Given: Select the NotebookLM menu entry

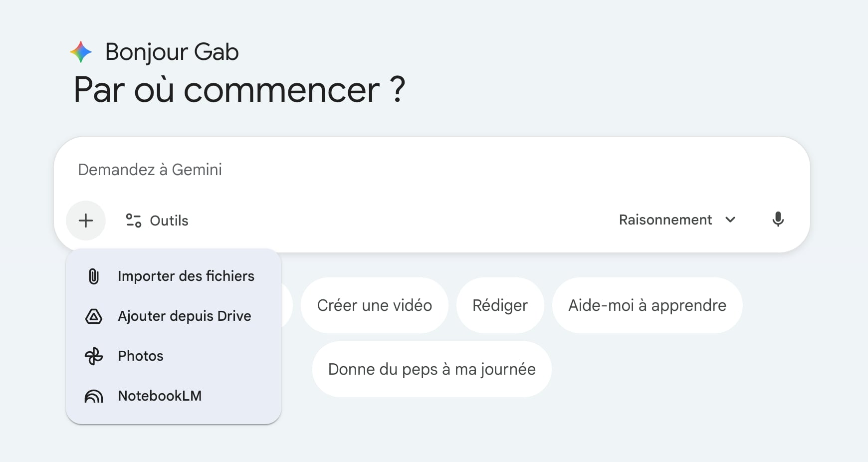Looking at the screenshot, I should coord(160,396).
